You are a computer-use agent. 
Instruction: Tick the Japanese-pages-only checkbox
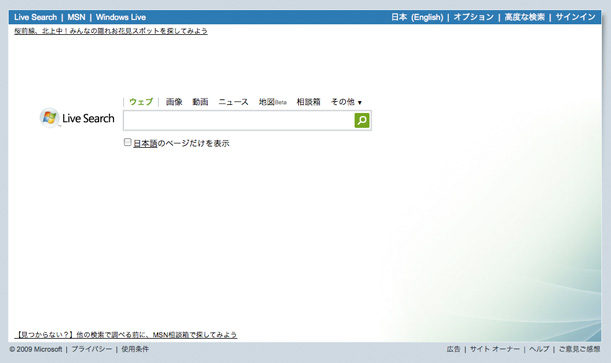point(127,142)
